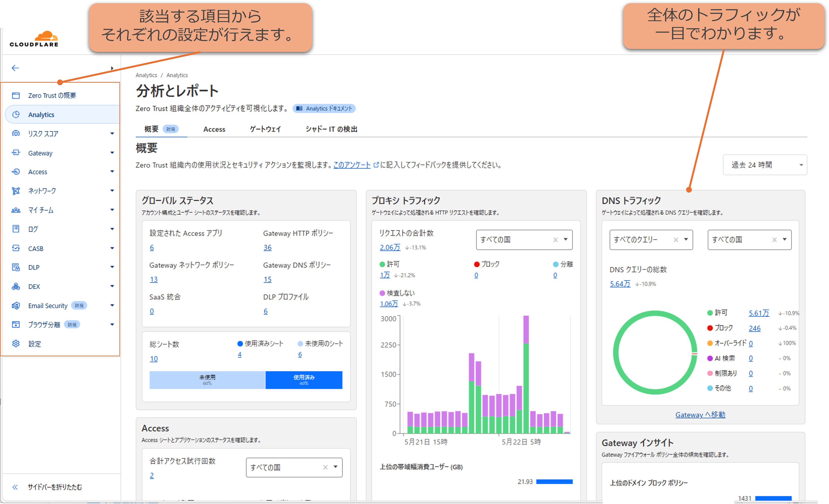This screenshot has width=829, height=504.
Task: Switch to the シャドー IT の検出 tab
Action: pyautogui.click(x=331, y=129)
